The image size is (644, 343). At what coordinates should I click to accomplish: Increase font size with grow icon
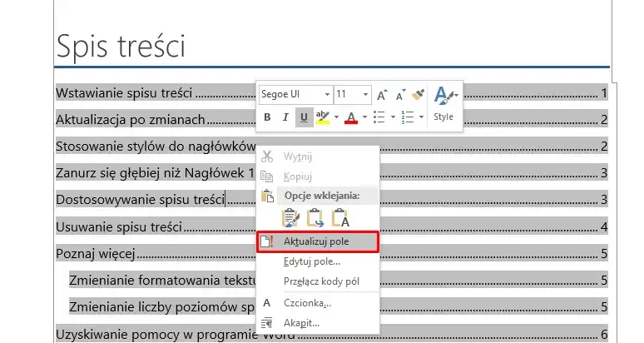[382, 95]
